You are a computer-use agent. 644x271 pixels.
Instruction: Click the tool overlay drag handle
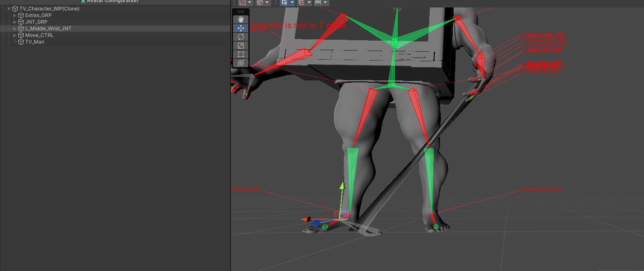[x=241, y=12]
